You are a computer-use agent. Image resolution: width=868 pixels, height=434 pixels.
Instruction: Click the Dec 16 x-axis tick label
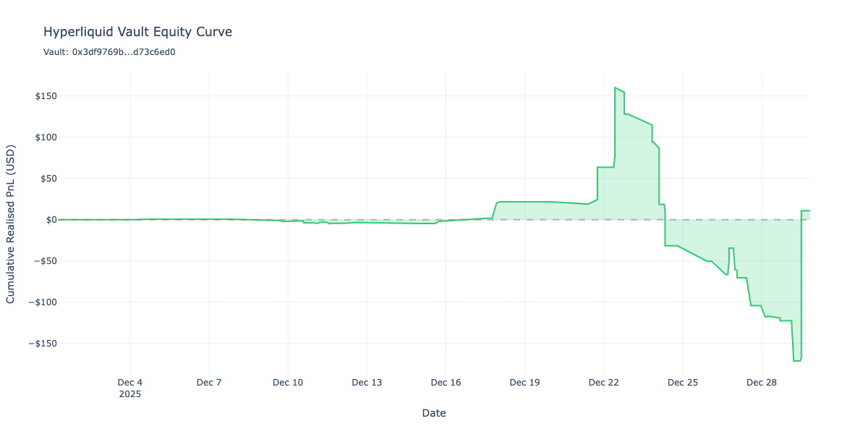click(446, 383)
